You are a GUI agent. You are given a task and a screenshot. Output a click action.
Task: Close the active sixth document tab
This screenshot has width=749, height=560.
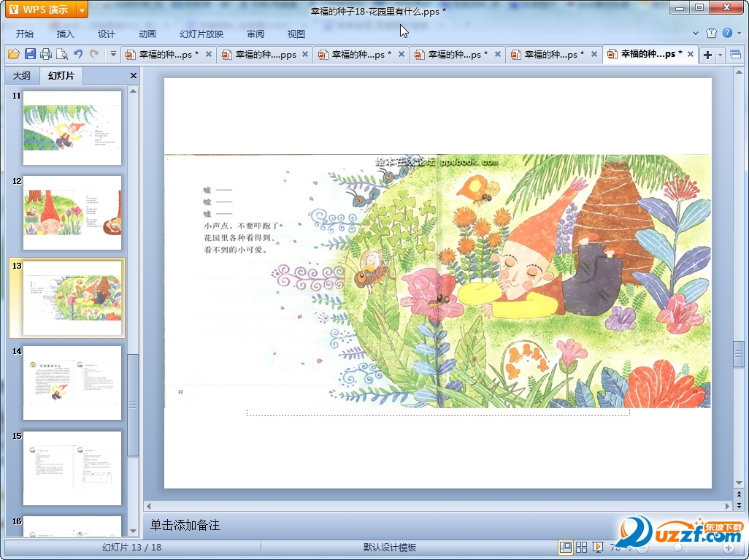click(691, 54)
